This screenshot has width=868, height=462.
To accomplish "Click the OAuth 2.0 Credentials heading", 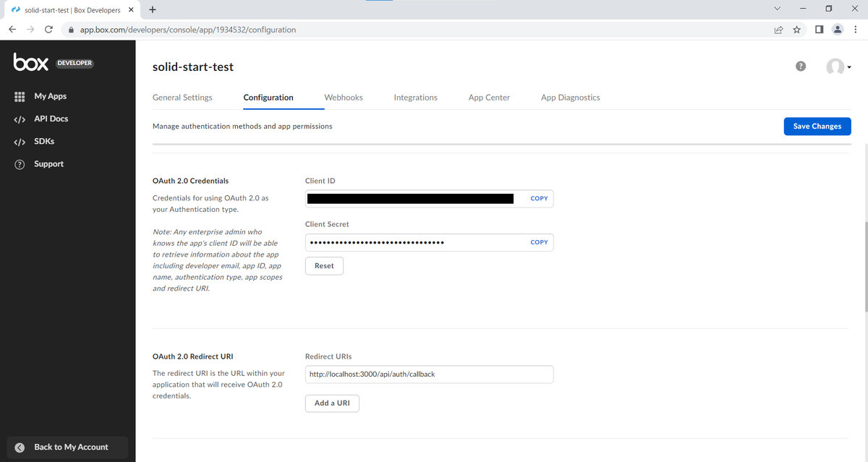I will pos(190,181).
